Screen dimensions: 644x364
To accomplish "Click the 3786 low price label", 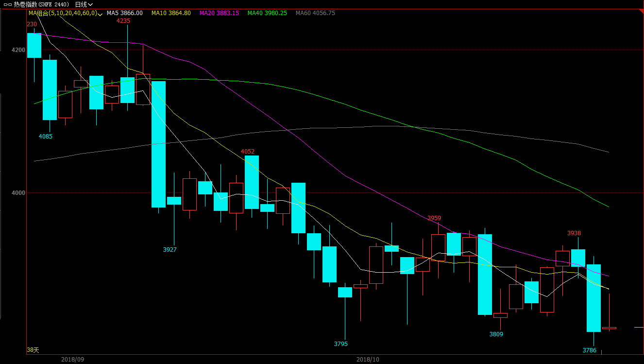I will point(590,350).
